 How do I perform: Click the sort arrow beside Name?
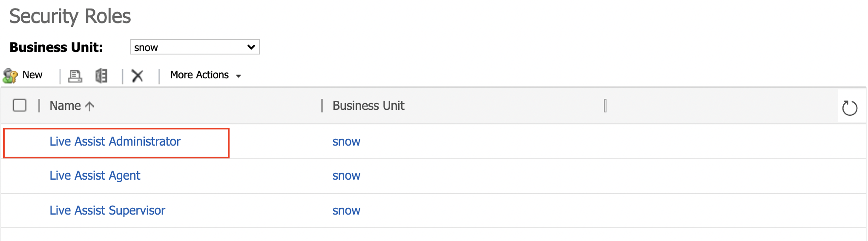[89, 106]
